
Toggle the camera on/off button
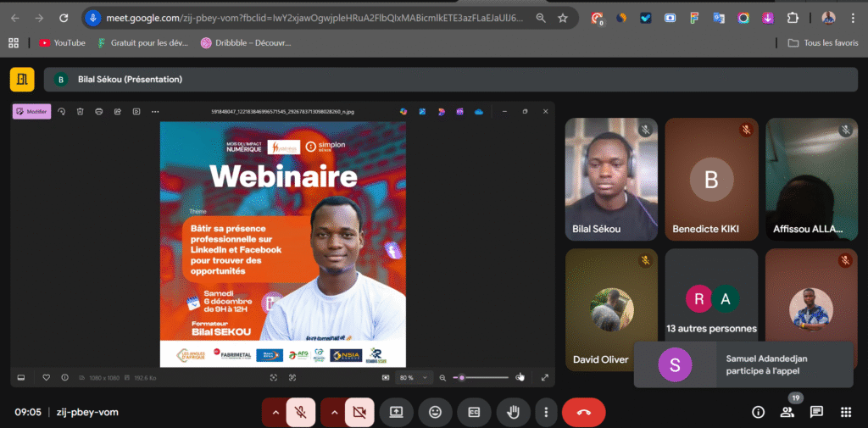(x=359, y=412)
